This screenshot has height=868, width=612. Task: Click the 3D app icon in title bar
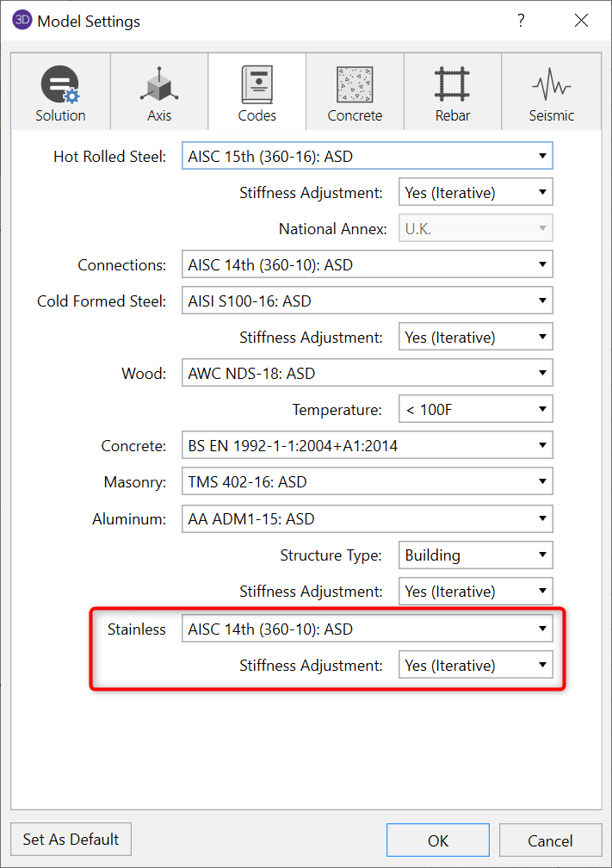point(22,21)
